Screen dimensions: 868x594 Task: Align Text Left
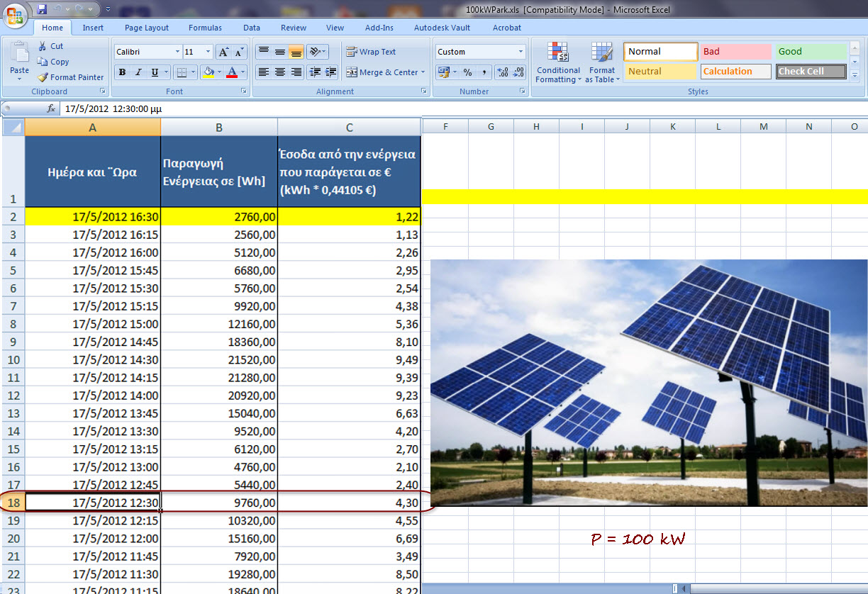pos(263,72)
